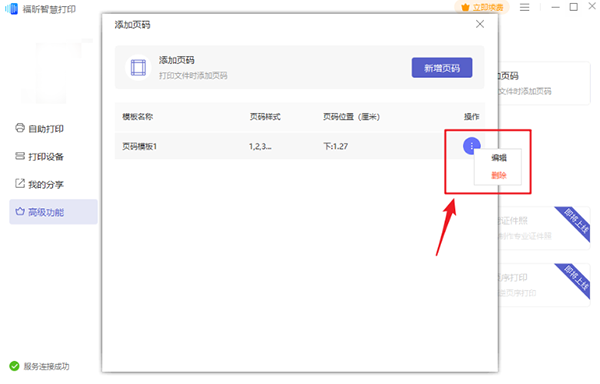Minimize the application window
Viewport: 600px width, 384px height.
(x=556, y=7)
